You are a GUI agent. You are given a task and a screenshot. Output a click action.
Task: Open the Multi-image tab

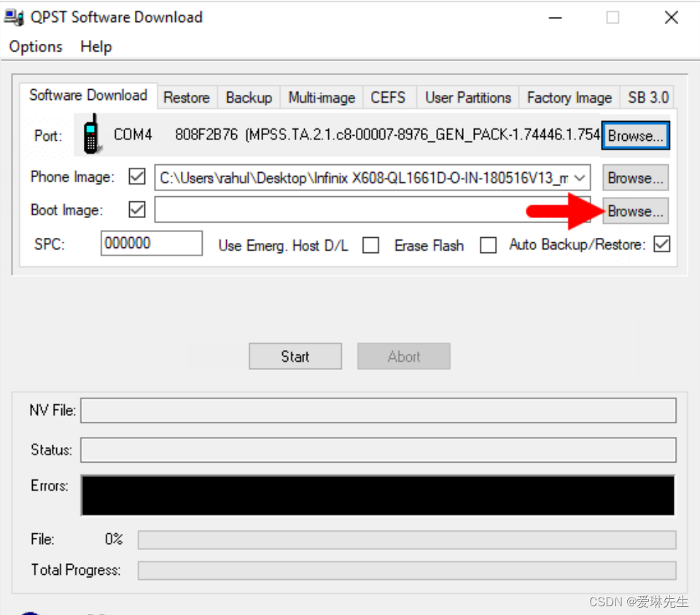[322, 97]
